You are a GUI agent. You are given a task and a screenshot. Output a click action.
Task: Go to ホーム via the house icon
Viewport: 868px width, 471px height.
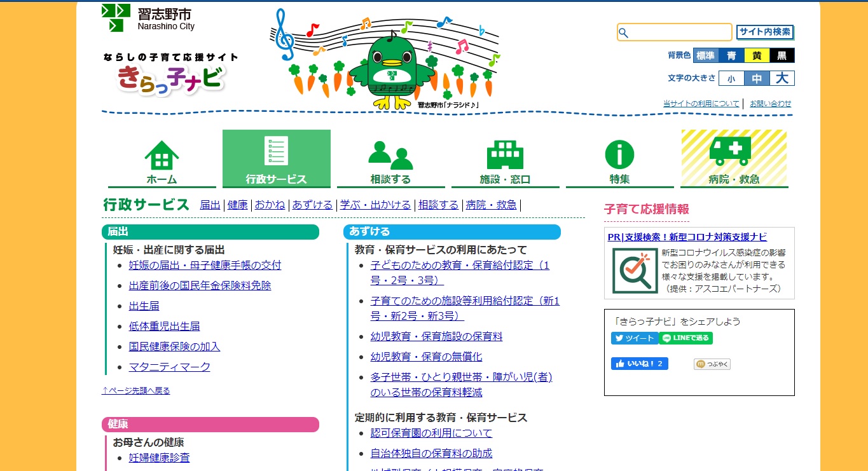click(x=162, y=155)
